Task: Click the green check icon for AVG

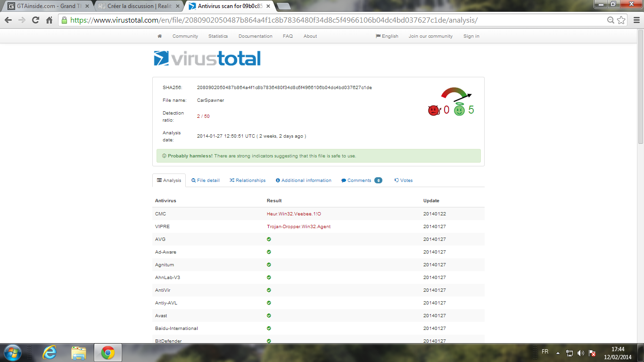Action: 269,239
